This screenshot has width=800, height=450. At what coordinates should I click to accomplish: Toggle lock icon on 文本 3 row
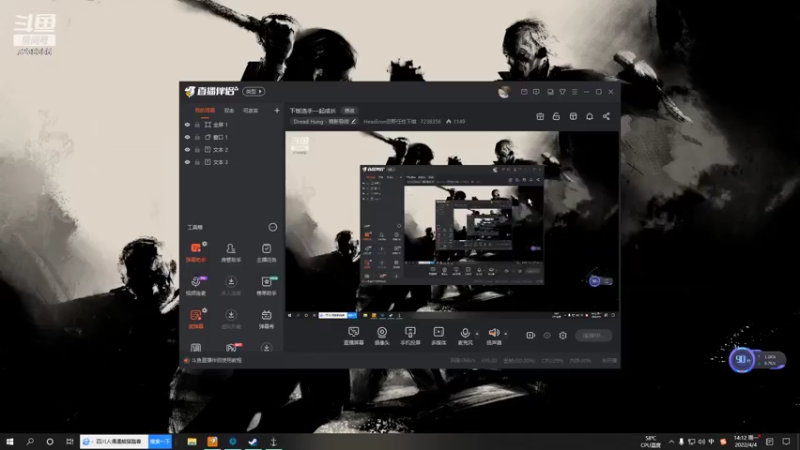[x=197, y=162]
